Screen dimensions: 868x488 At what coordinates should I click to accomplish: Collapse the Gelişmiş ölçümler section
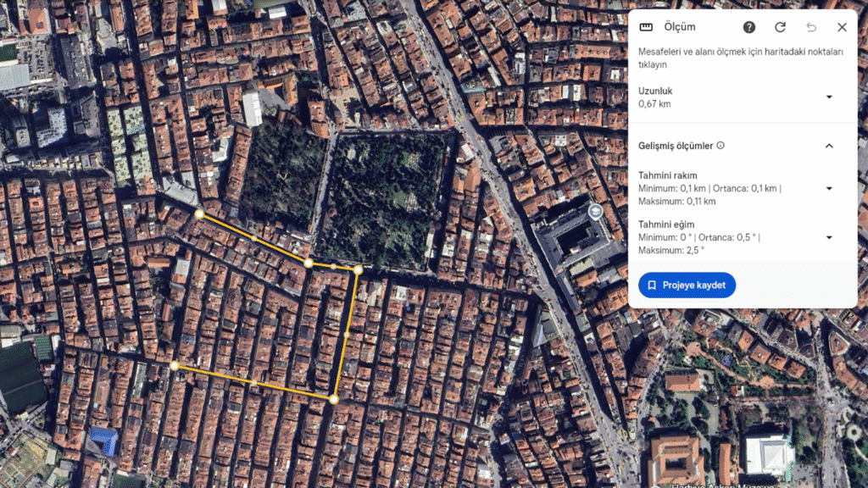(829, 146)
